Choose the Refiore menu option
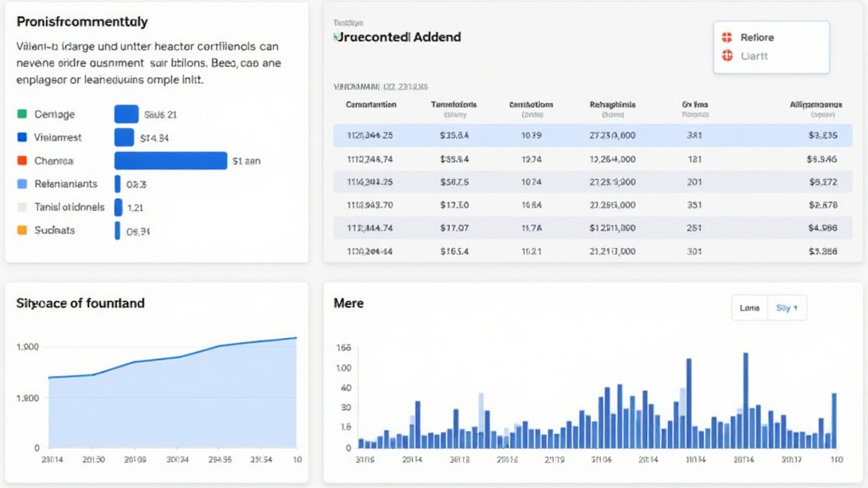The height and width of the screenshot is (488, 868). (x=757, y=37)
